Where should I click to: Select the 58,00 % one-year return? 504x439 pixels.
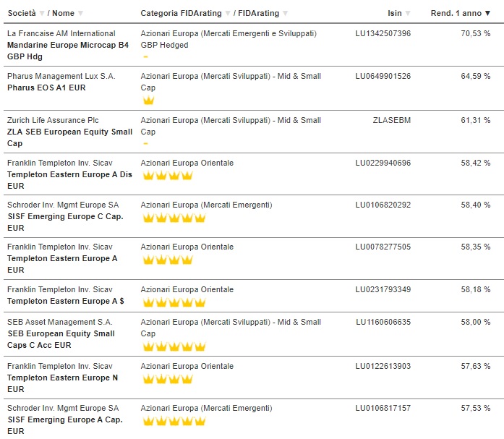coord(476,322)
